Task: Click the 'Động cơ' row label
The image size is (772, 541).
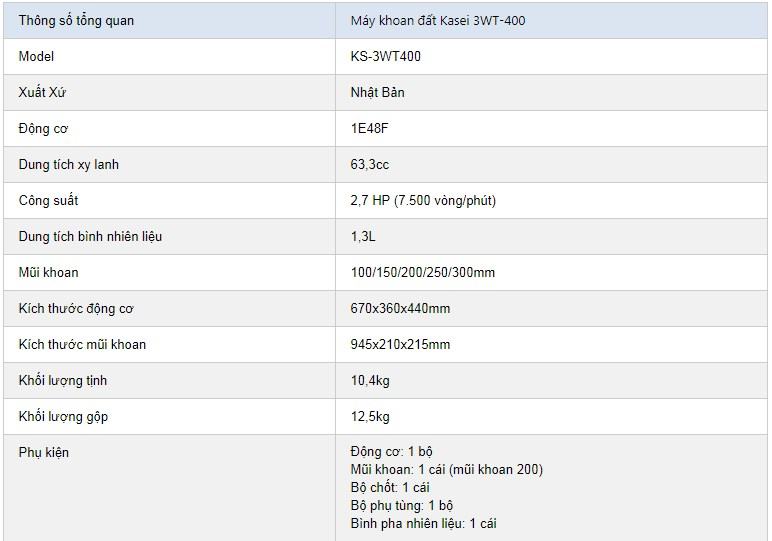Action: pyautogui.click(x=43, y=128)
